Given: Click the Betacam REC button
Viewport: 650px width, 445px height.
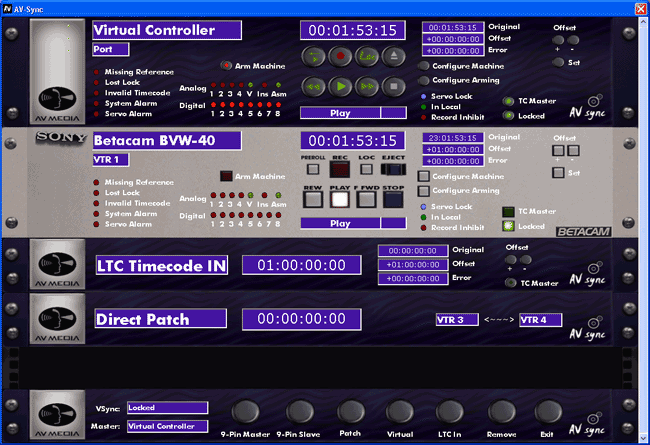Looking at the screenshot, I should point(340,169).
